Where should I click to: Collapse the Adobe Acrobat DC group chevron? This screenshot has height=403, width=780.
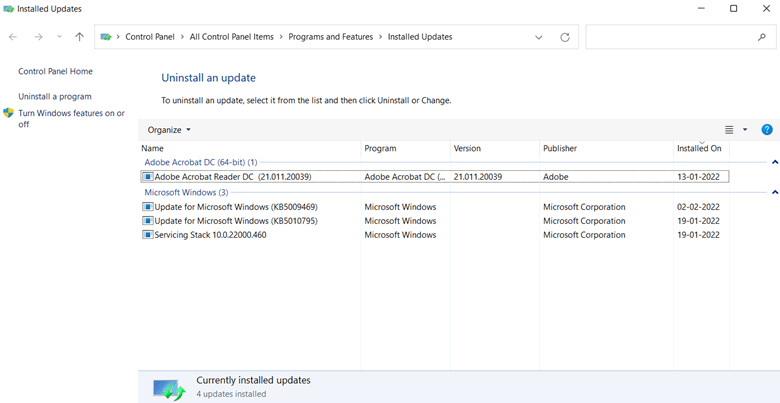coord(775,162)
